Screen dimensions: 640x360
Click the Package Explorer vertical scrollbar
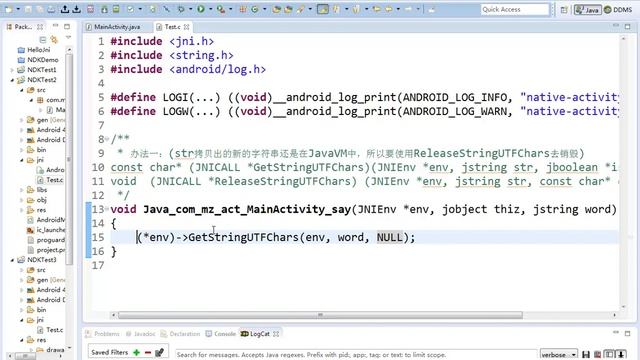coord(69,159)
